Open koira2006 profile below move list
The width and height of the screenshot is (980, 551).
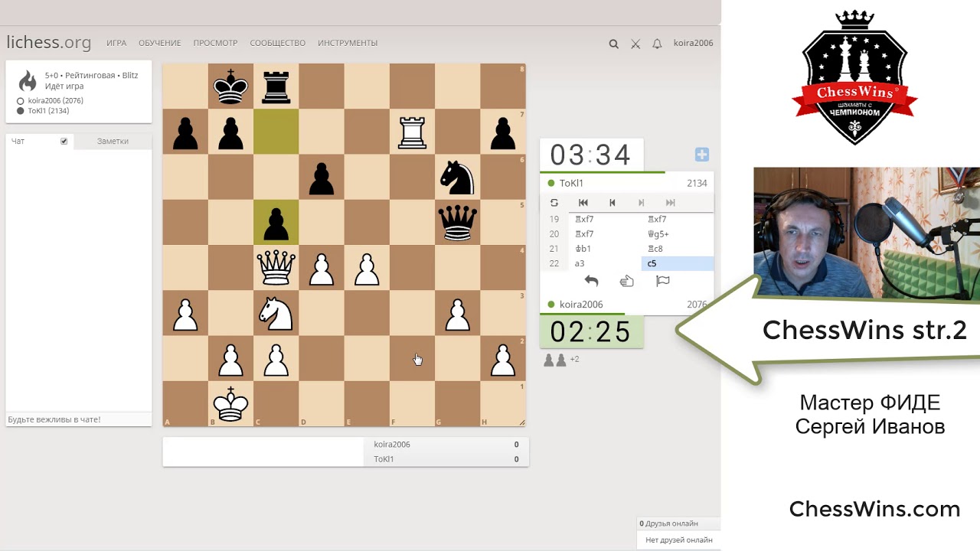[581, 304]
